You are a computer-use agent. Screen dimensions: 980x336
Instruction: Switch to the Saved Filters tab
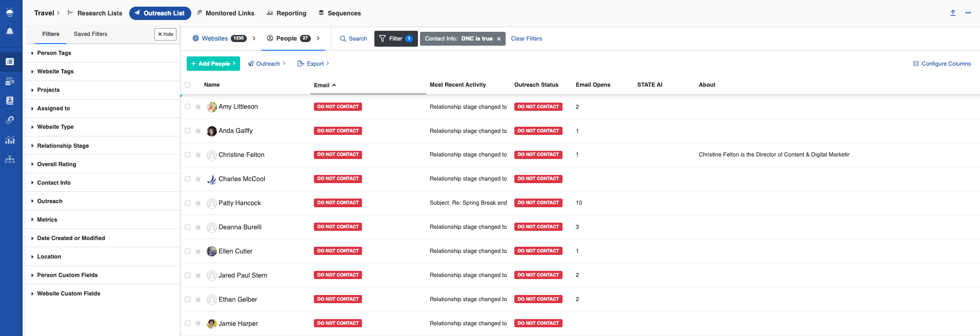click(x=90, y=34)
